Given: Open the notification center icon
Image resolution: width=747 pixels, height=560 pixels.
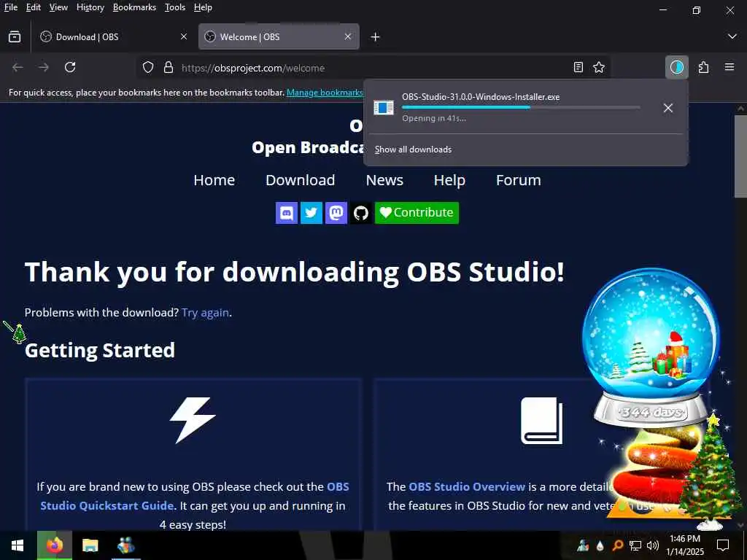Looking at the screenshot, I should pos(723,545).
